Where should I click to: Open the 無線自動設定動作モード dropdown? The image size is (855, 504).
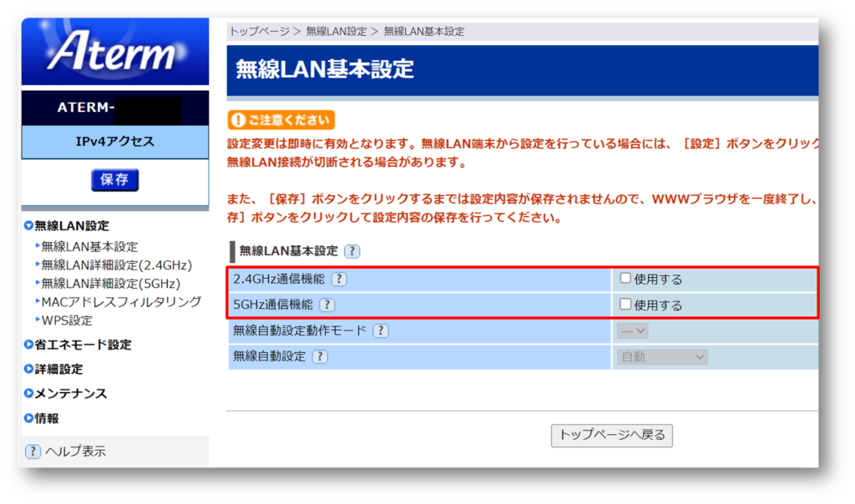(x=633, y=330)
